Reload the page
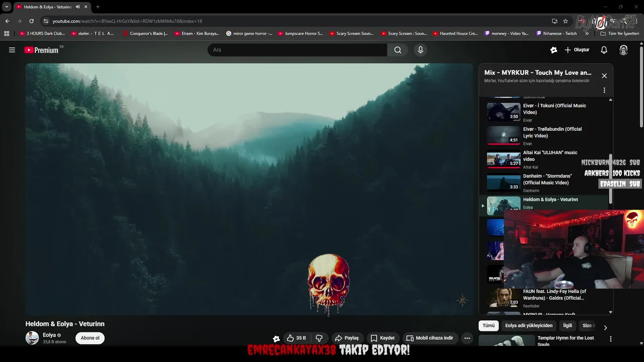644x362 pixels. (x=31, y=21)
